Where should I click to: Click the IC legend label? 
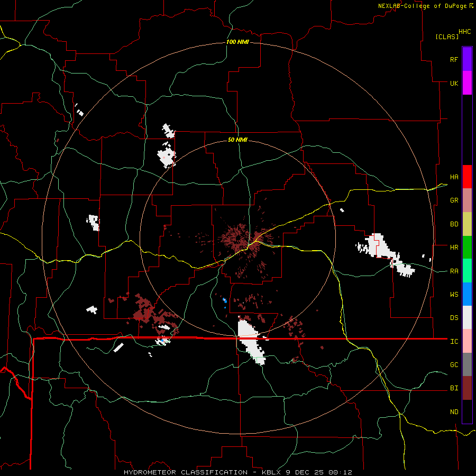tap(454, 341)
